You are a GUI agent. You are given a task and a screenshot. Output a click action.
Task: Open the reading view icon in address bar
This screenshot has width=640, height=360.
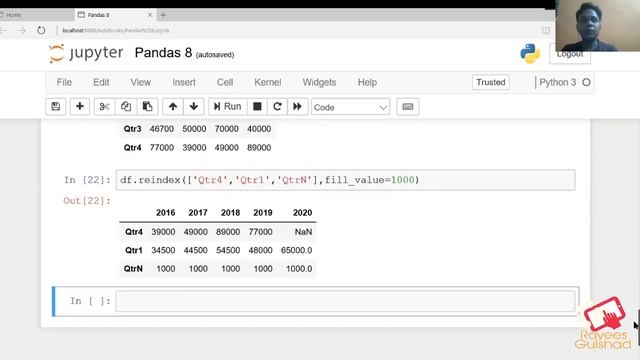point(546,30)
